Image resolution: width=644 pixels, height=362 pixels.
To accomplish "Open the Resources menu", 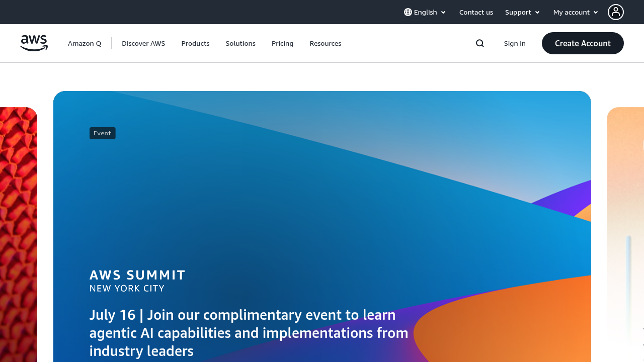I will (x=325, y=43).
